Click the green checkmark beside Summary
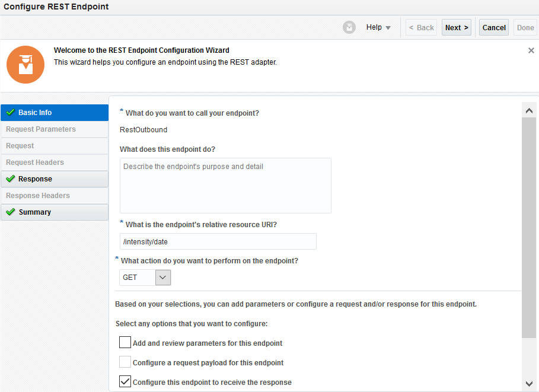This screenshot has width=539, height=392. [x=10, y=212]
